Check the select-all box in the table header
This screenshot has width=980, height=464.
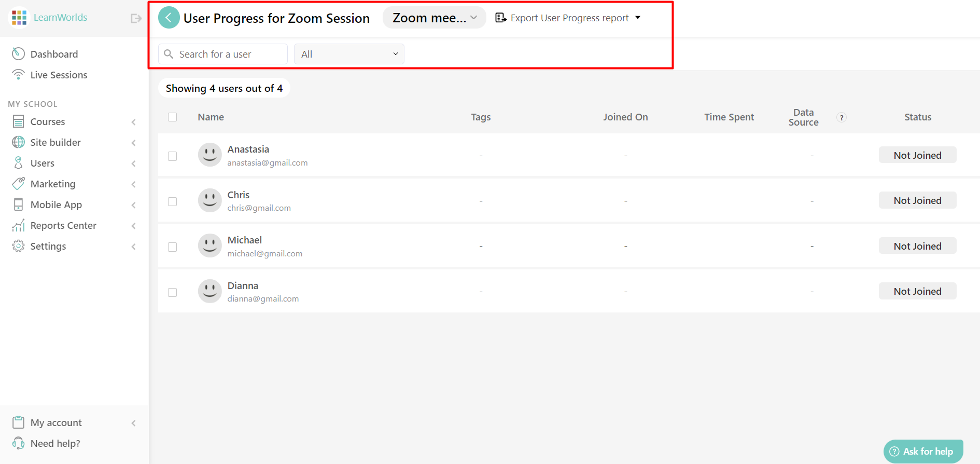173,117
